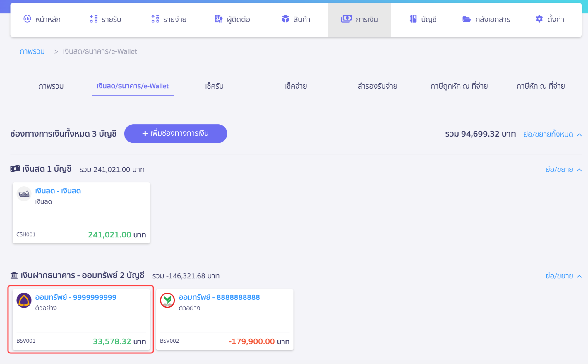Open the คลังเอกสาร menu

click(x=486, y=20)
